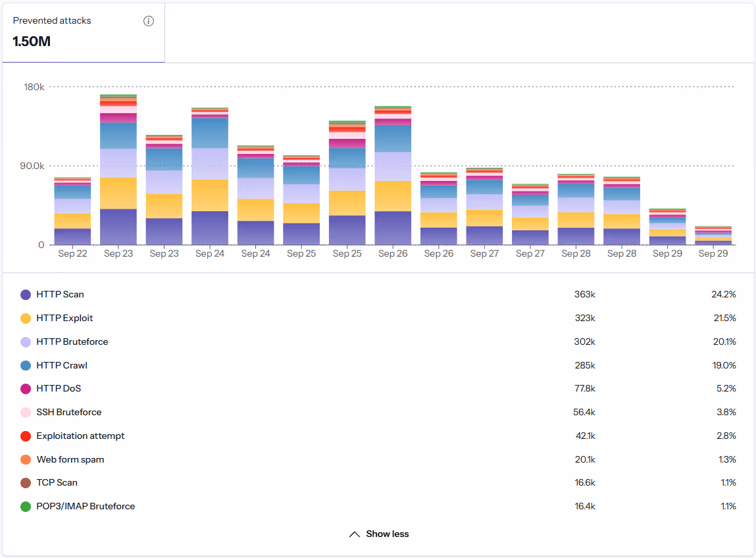
Task: Click the magenta HTTP DoS legend dot
Action: [x=26, y=388]
